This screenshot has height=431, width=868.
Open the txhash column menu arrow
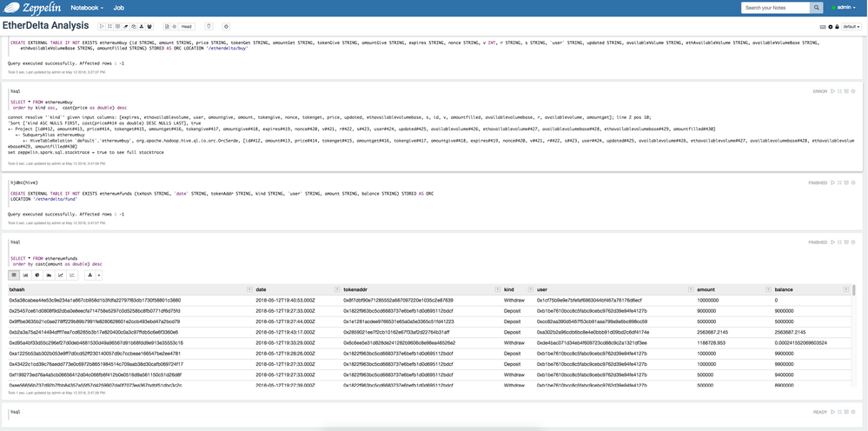249,289
